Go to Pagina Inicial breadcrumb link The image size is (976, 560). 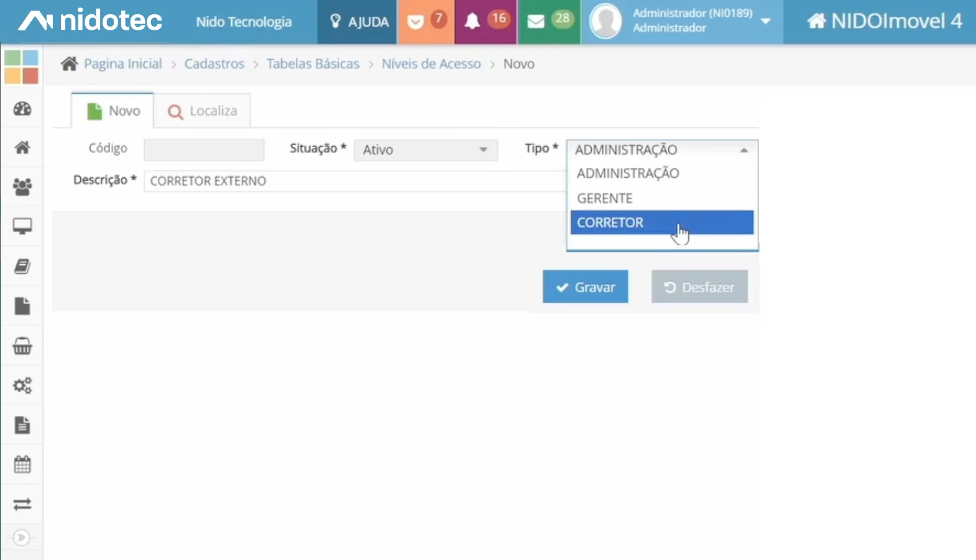click(123, 63)
